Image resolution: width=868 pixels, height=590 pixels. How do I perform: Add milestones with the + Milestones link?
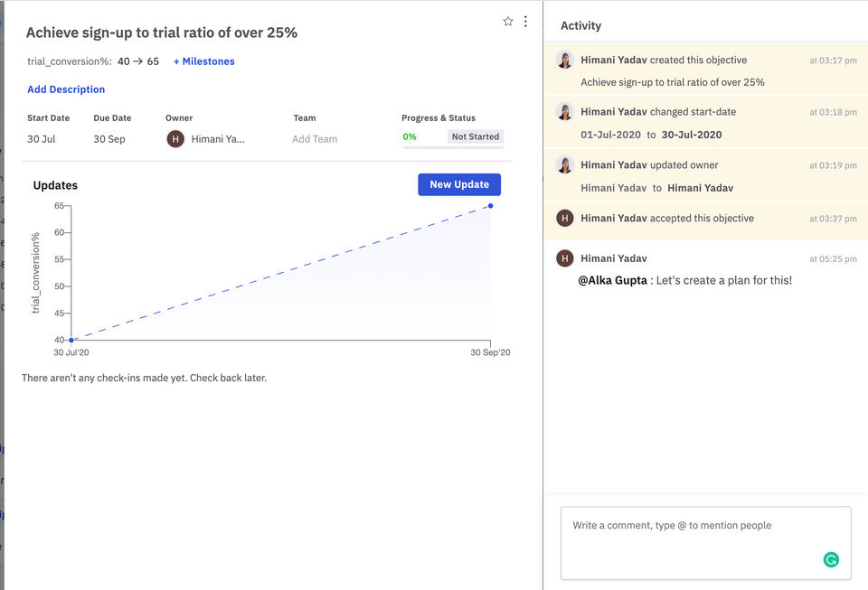point(204,61)
